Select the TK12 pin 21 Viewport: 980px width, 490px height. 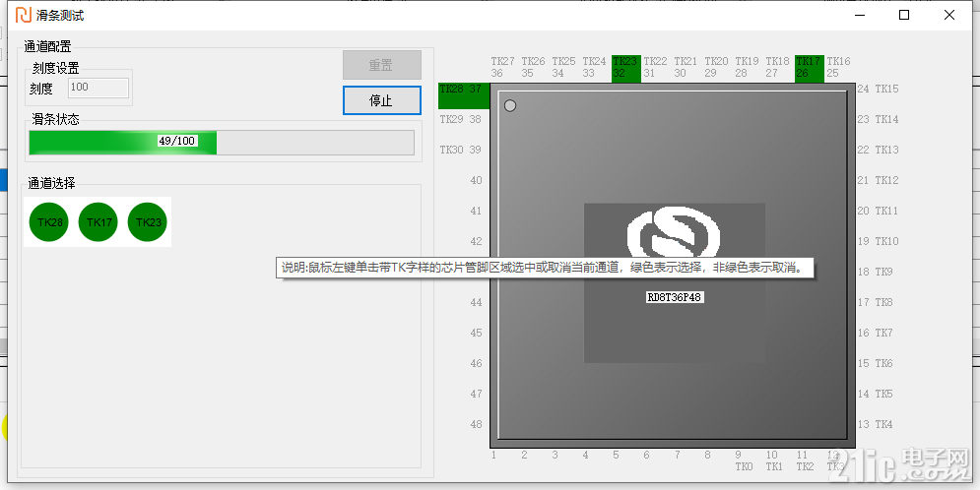coord(879,180)
